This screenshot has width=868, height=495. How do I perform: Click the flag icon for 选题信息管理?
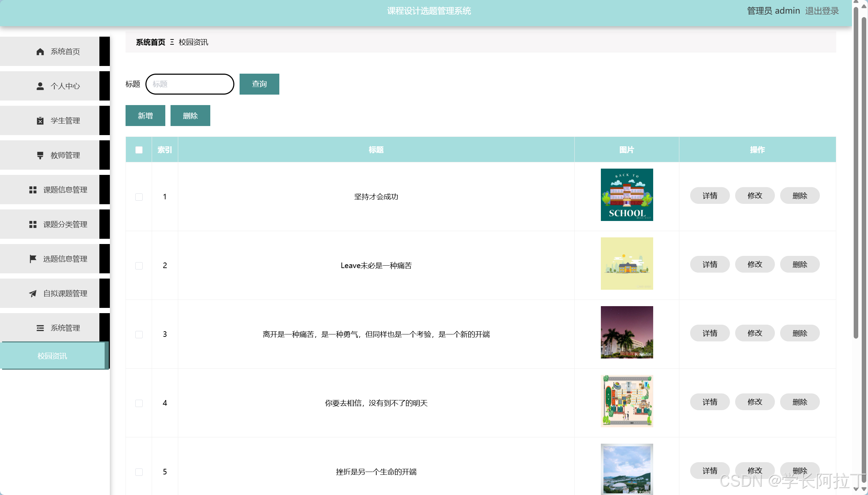pos(33,259)
